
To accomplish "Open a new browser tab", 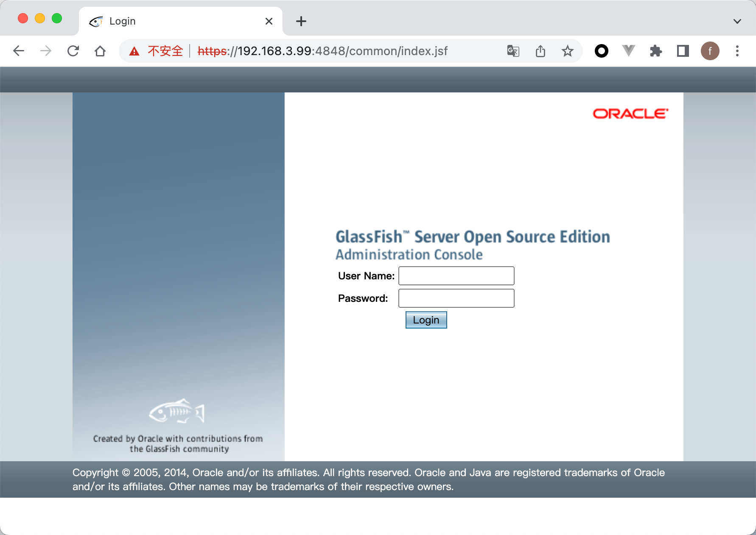I will coord(301,21).
